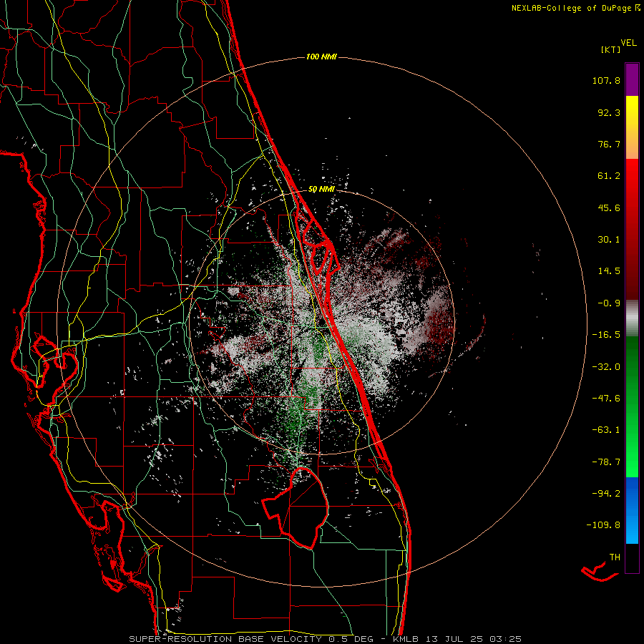
Task: Click the blue segment of the color bar
Action: 632,510
